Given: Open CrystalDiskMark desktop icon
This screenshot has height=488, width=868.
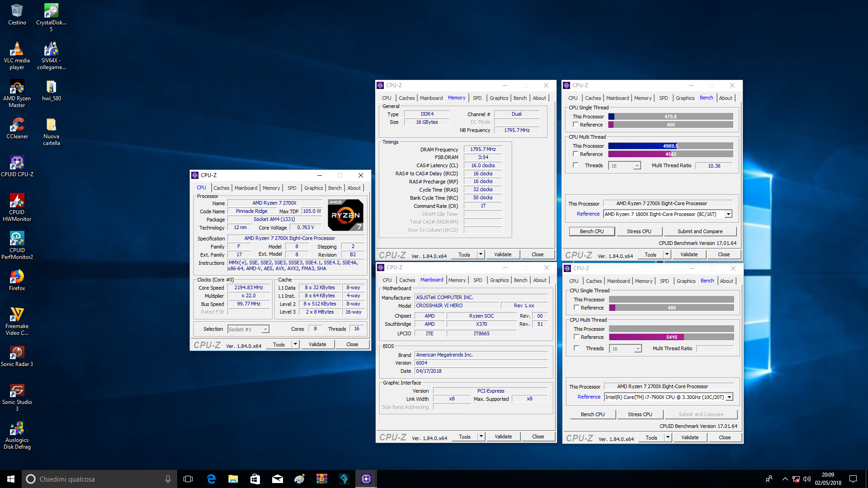Looking at the screenshot, I should [x=51, y=11].
